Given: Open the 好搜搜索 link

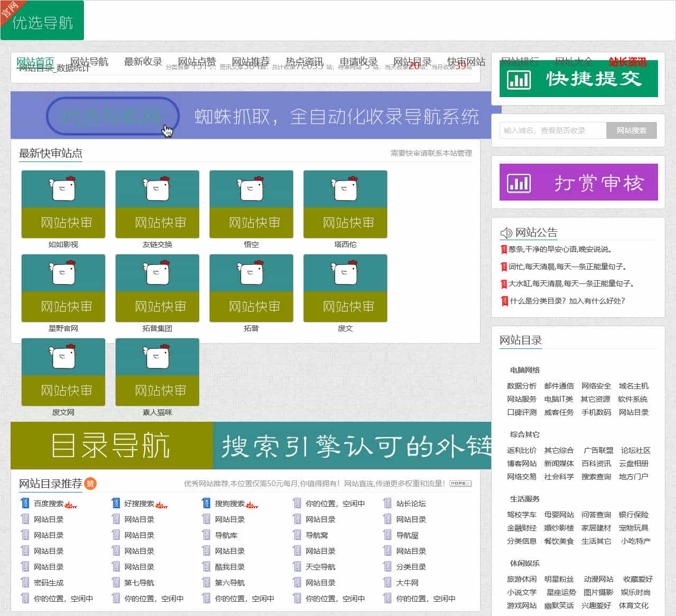Looking at the screenshot, I should (139, 504).
